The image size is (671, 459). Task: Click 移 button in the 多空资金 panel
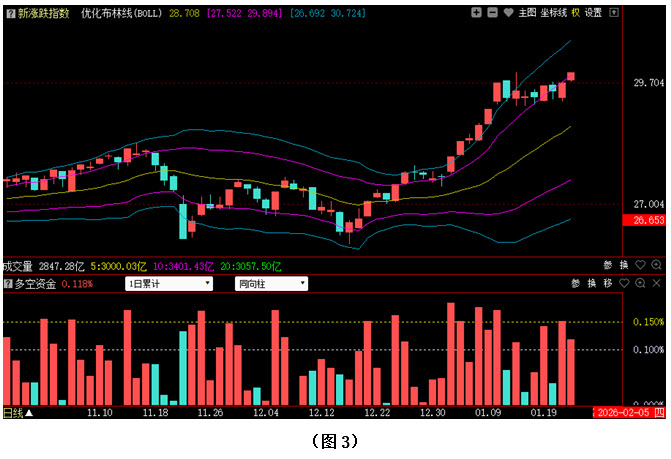[x=607, y=284]
